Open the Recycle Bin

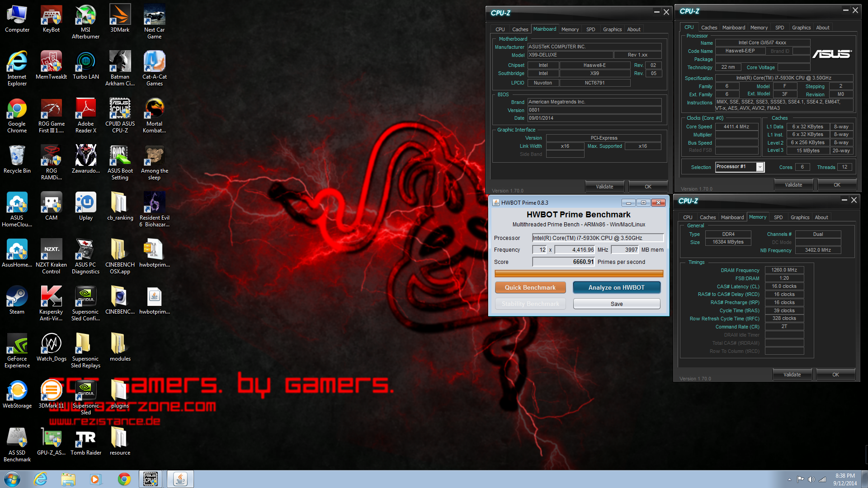(17, 160)
